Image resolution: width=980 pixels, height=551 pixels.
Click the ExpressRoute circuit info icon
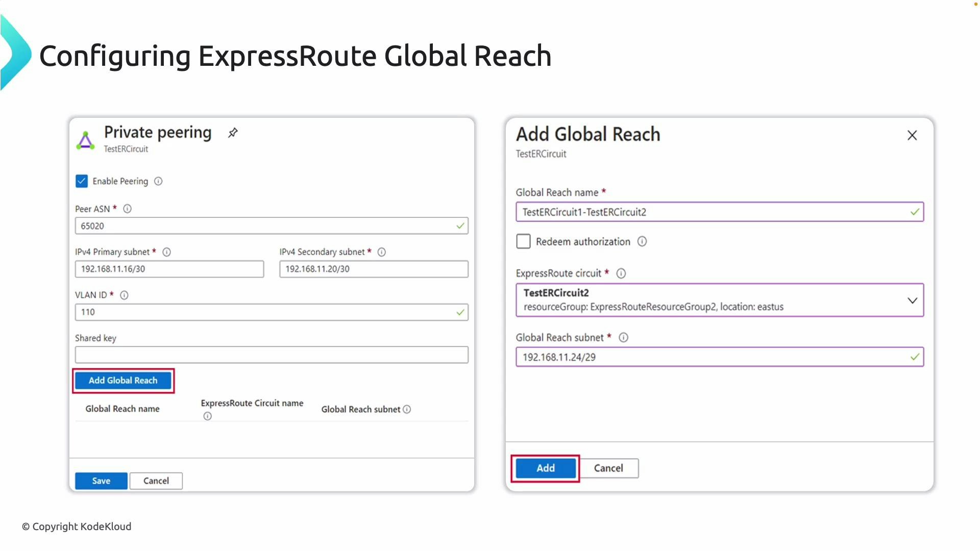[x=621, y=273]
